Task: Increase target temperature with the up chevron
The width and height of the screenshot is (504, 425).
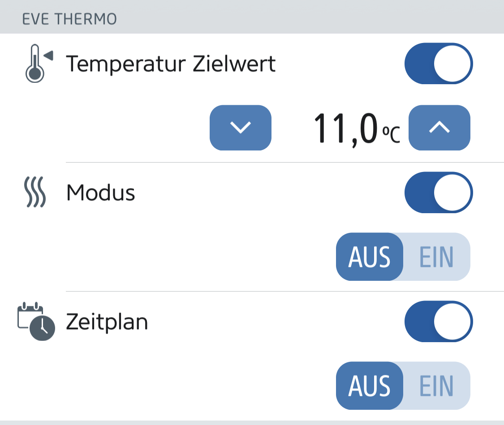Action: tap(439, 128)
